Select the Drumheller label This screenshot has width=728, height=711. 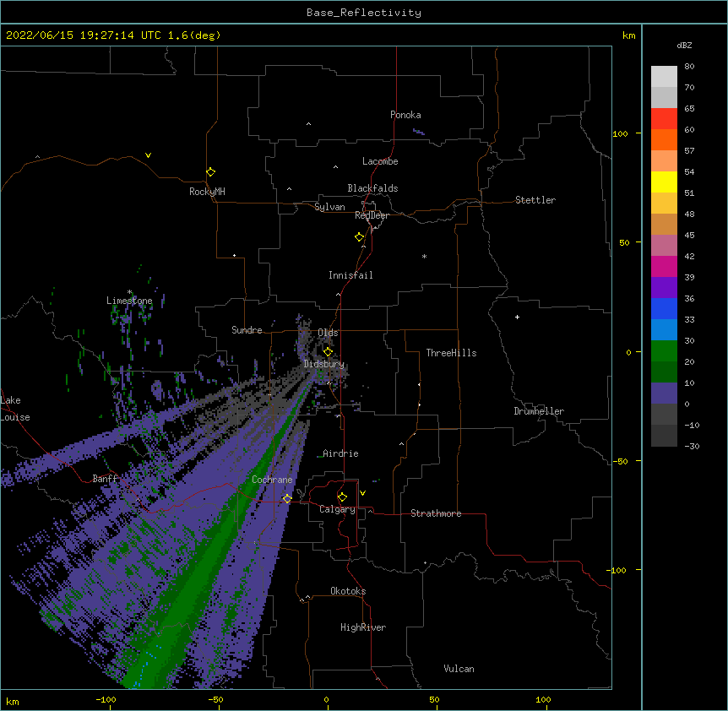click(539, 411)
